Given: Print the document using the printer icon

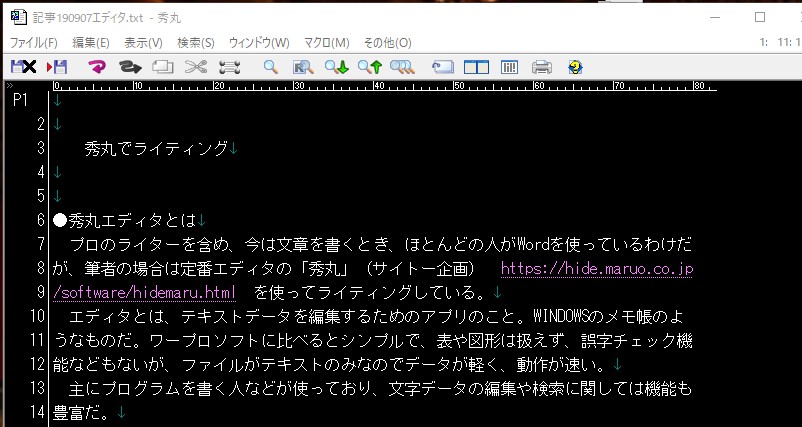Looking at the screenshot, I should click(x=542, y=66).
